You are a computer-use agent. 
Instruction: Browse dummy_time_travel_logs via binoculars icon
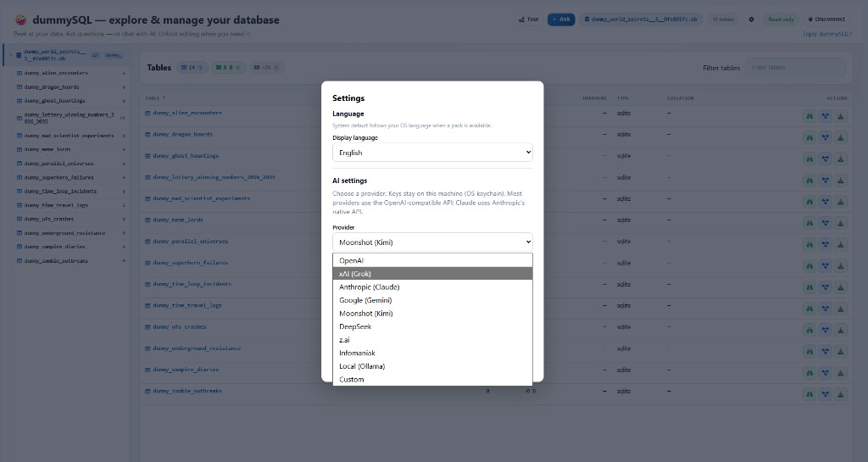tap(810, 309)
